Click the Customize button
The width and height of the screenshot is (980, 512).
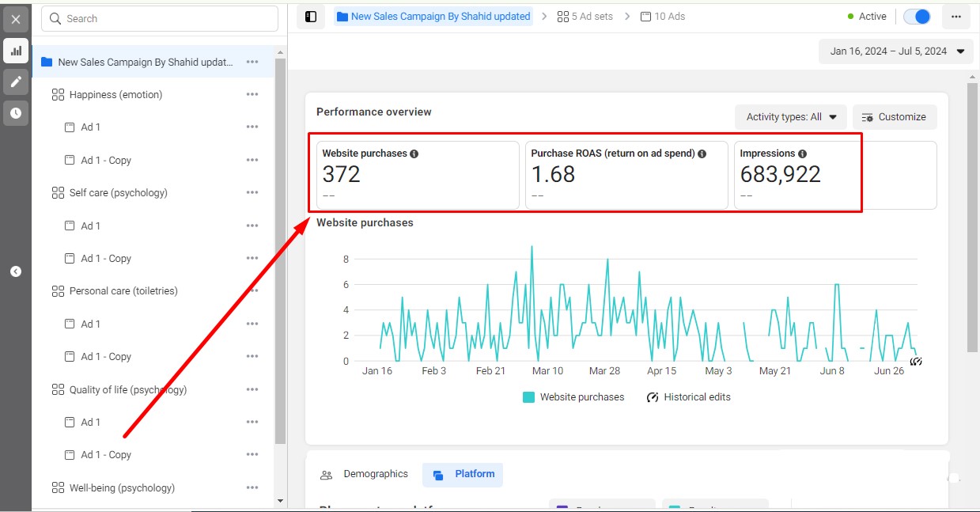click(895, 117)
